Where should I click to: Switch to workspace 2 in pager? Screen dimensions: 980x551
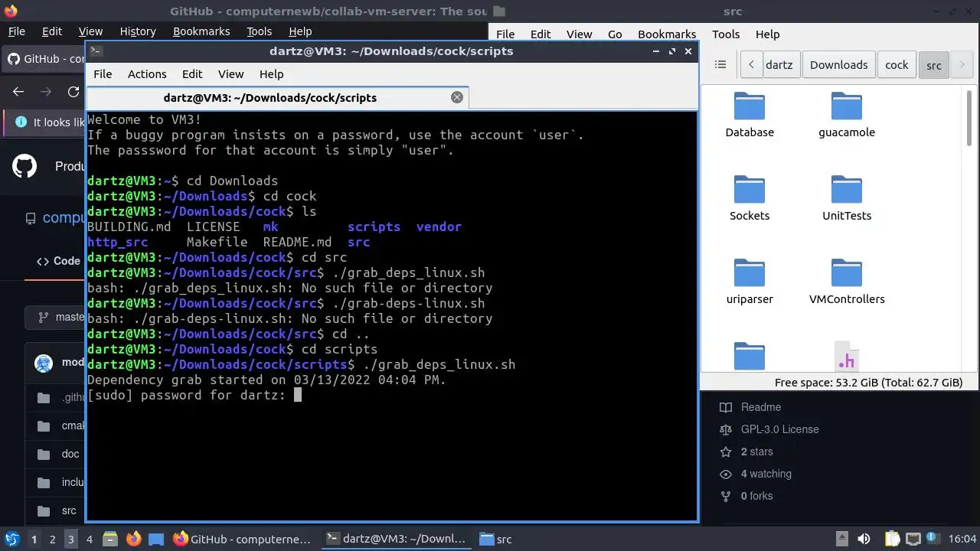52,539
